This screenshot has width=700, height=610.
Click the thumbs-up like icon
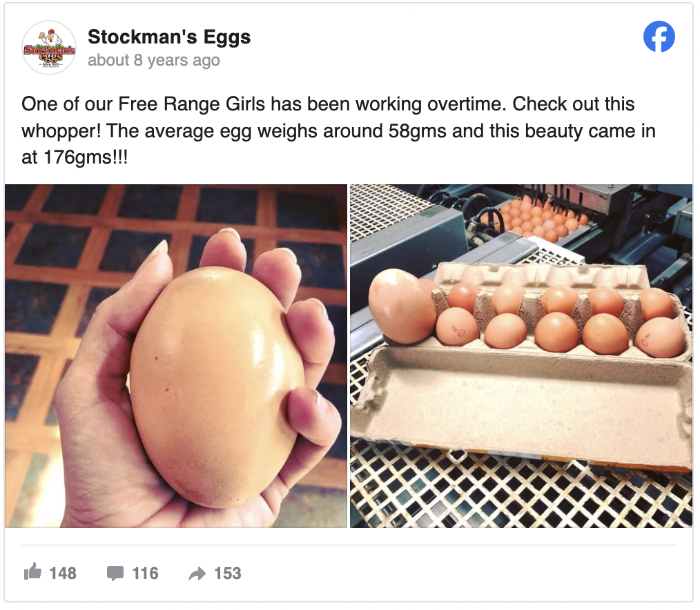coord(32,572)
